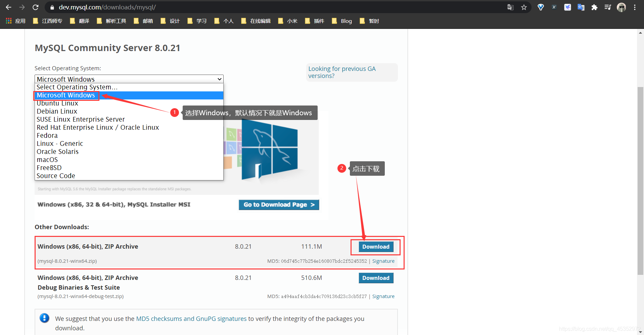
Task: Reload the page with refresh icon
Action: pyautogui.click(x=35, y=7)
